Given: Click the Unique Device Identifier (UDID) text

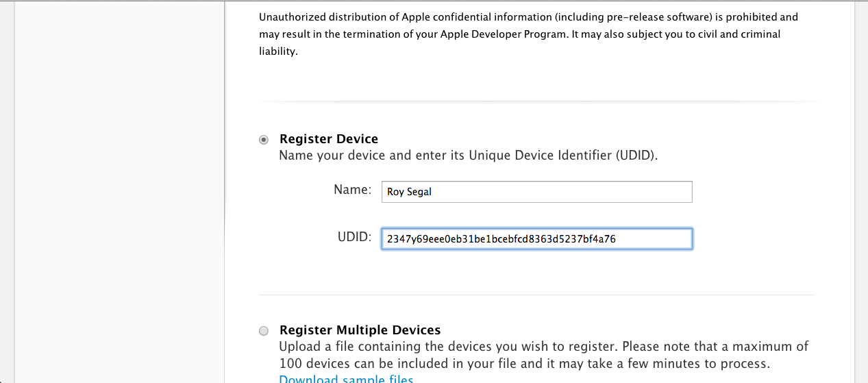Looking at the screenshot, I should 562,156.
